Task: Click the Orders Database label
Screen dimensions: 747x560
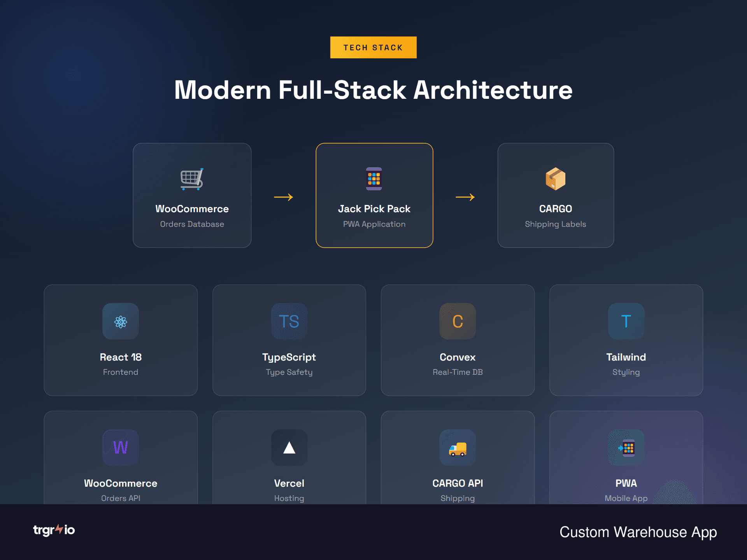Action: click(192, 224)
